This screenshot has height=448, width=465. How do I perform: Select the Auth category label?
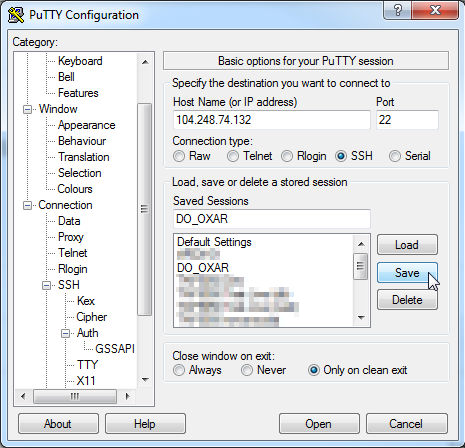tap(87, 333)
